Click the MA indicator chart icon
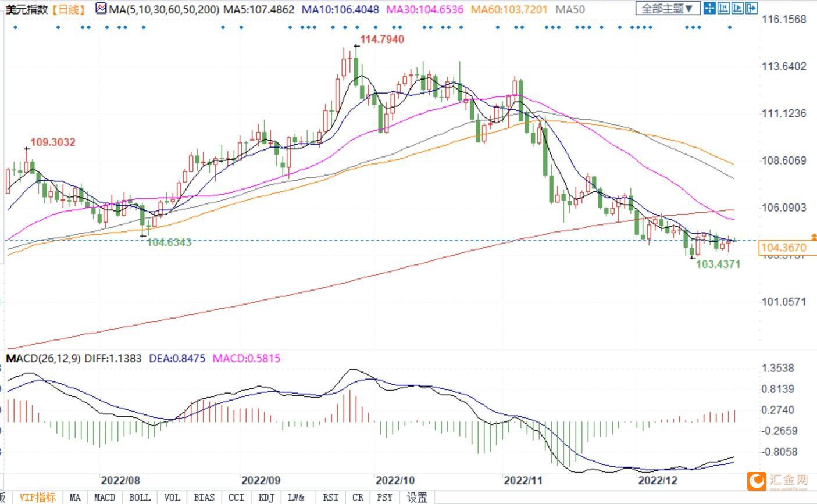This screenshot has height=504, width=817. point(101,9)
